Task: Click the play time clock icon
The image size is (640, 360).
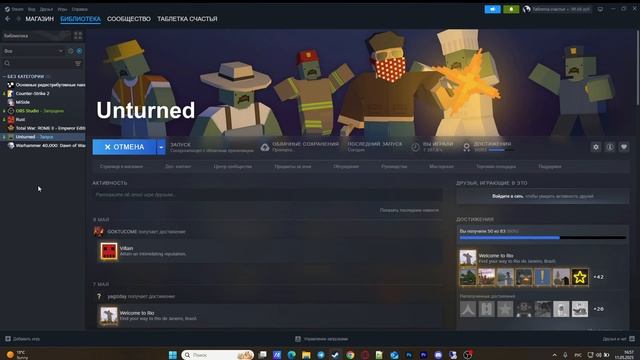Action: pos(415,147)
